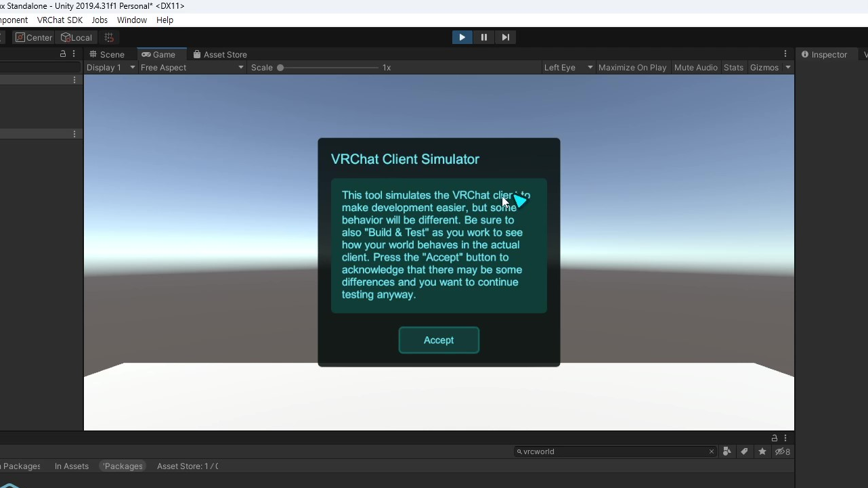Image resolution: width=868 pixels, height=488 pixels.
Task: Click the Asset Store bag icon
Action: point(196,54)
